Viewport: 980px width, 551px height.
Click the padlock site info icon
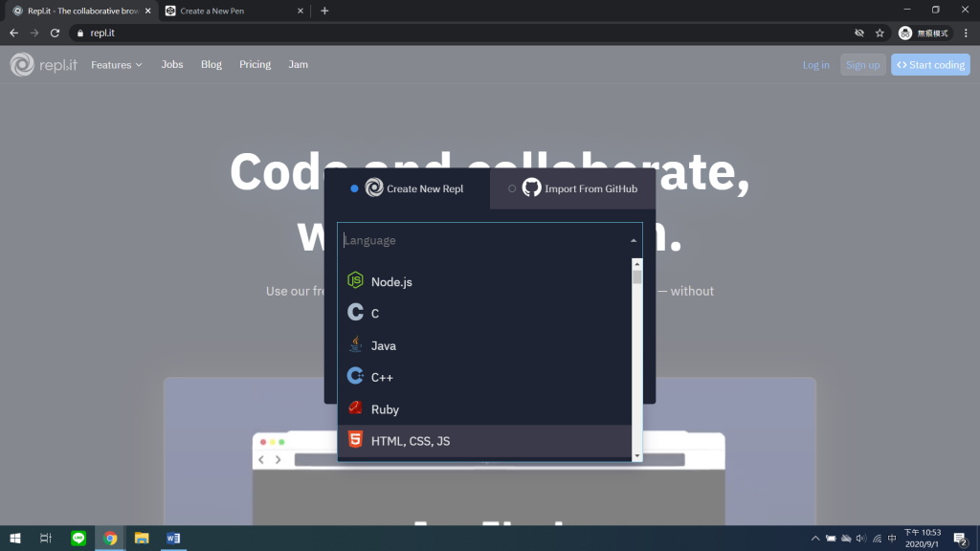pos(80,33)
